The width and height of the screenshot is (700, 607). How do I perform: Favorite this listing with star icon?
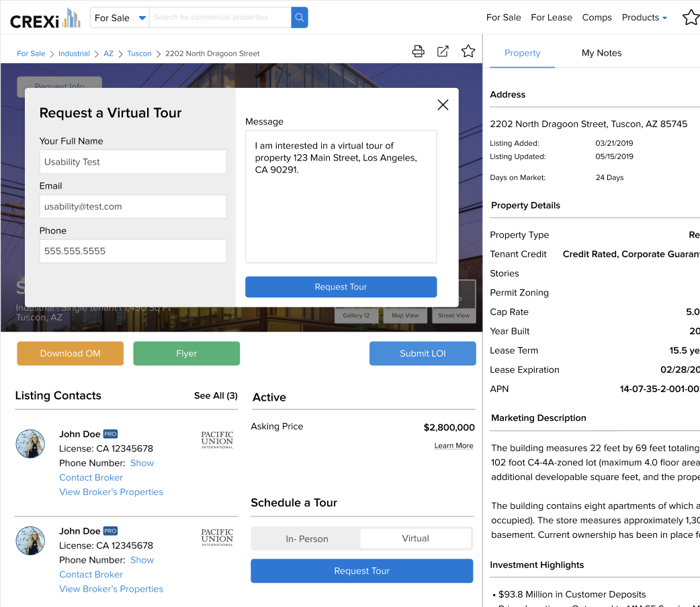pos(468,52)
